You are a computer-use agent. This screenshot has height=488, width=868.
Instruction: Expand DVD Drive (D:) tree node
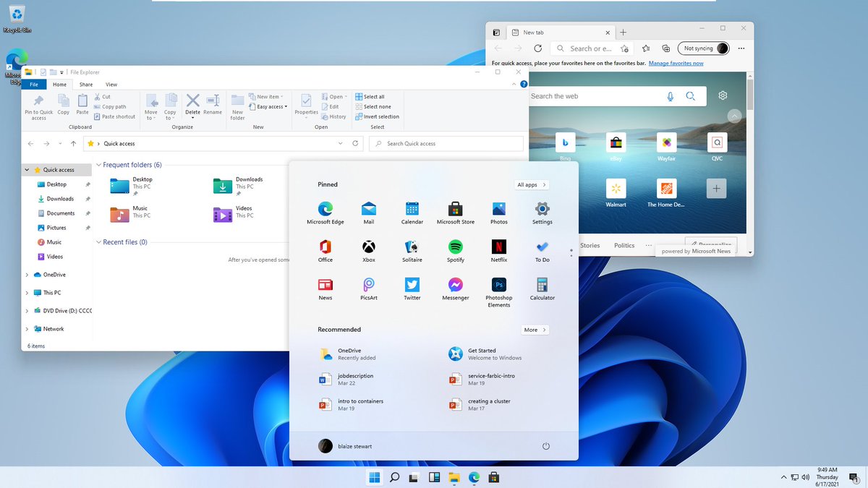click(x=27, y=311)
